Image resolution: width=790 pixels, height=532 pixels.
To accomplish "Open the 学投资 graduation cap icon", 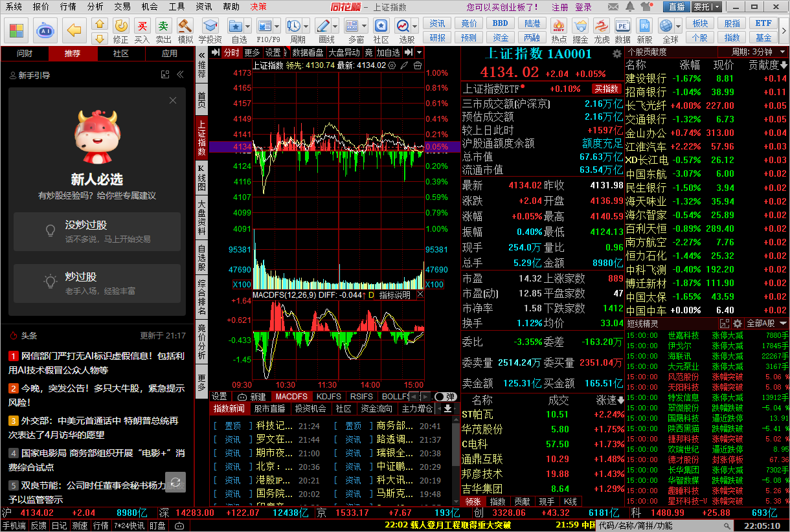I will point(210,30).
